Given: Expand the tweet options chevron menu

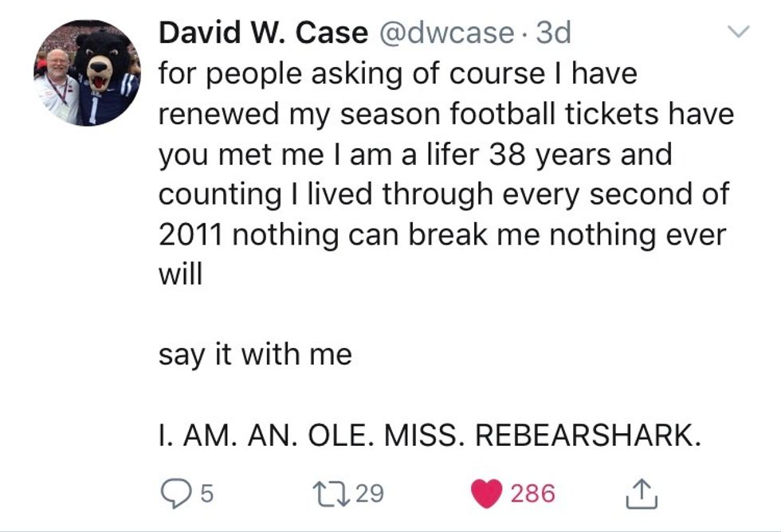Looking at the screenshot, I should (740, 33).
